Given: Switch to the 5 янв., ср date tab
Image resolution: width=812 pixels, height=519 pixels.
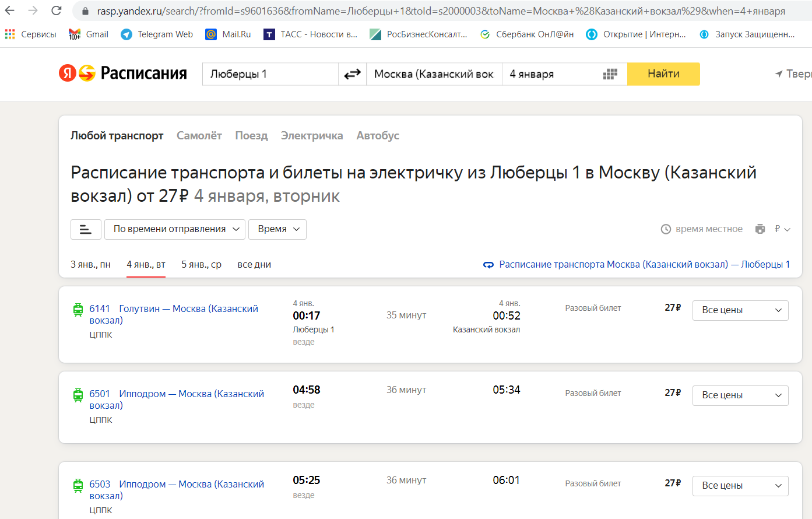Looking at the screenshot, I should (x=201, y=265).
